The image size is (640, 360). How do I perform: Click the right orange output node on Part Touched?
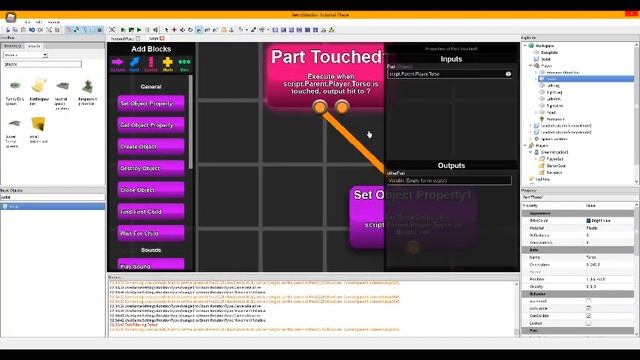coord(342,107)
